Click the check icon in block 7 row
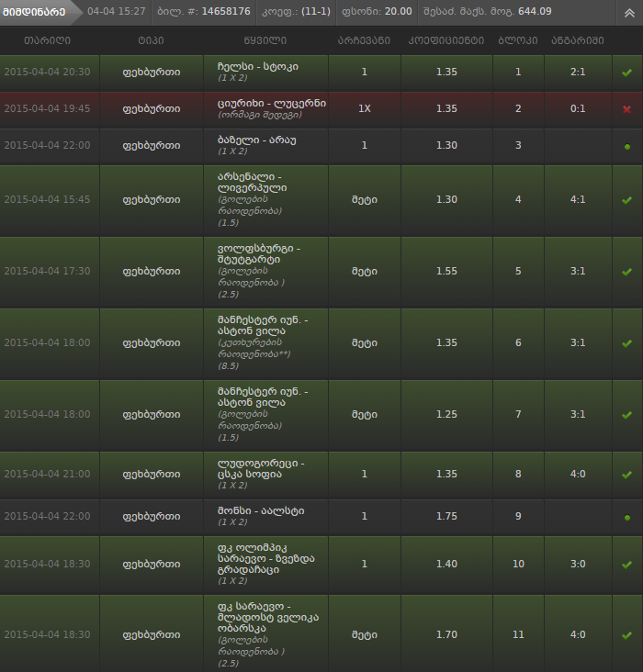Screen dimensions: 643x672 tap(626, 415)
